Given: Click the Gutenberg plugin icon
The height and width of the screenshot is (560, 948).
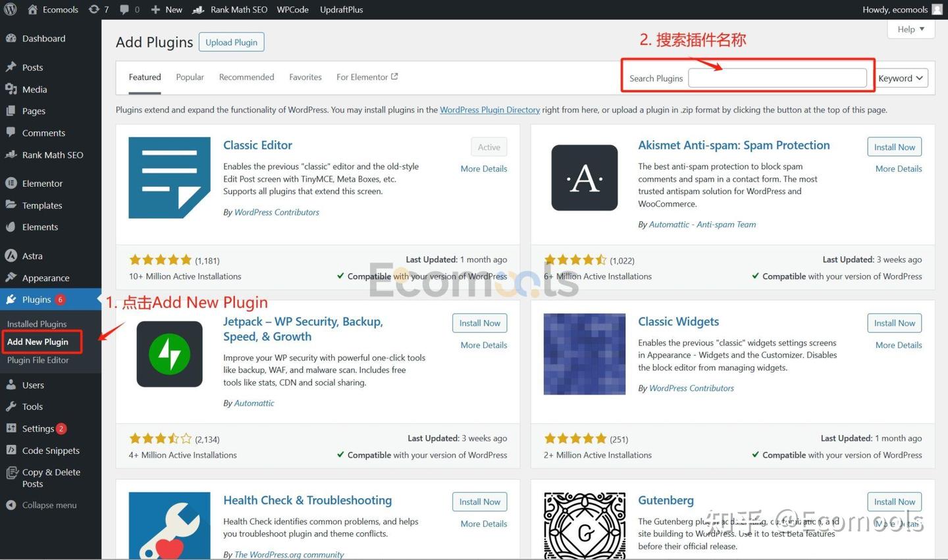Looking at the screenshot, I should pyautogui.click(x=584, y=526).
